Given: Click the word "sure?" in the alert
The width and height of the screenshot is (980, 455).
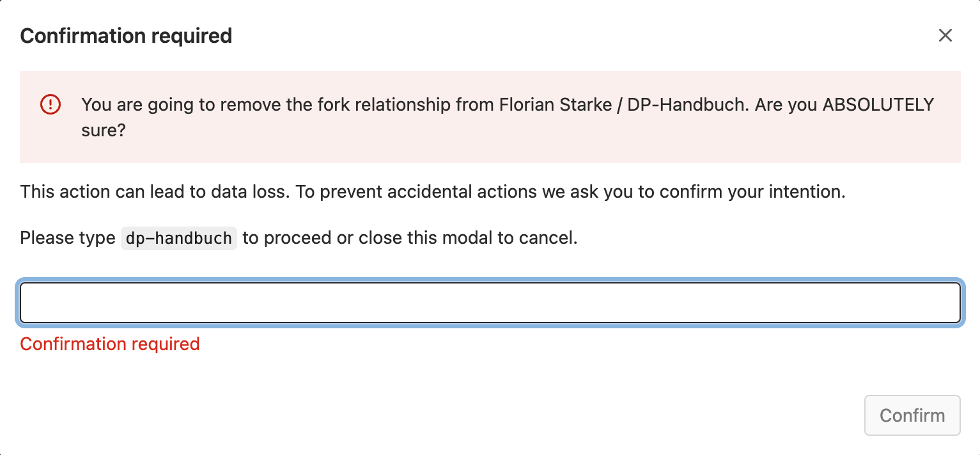Looking at the screenshot, I should [x=103, y=131].
